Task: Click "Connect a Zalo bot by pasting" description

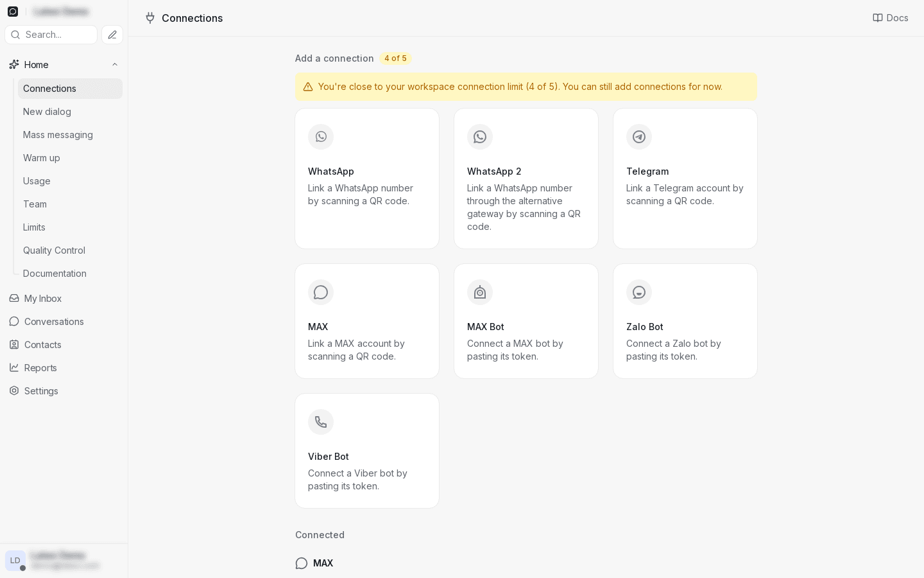Action: 674,350
